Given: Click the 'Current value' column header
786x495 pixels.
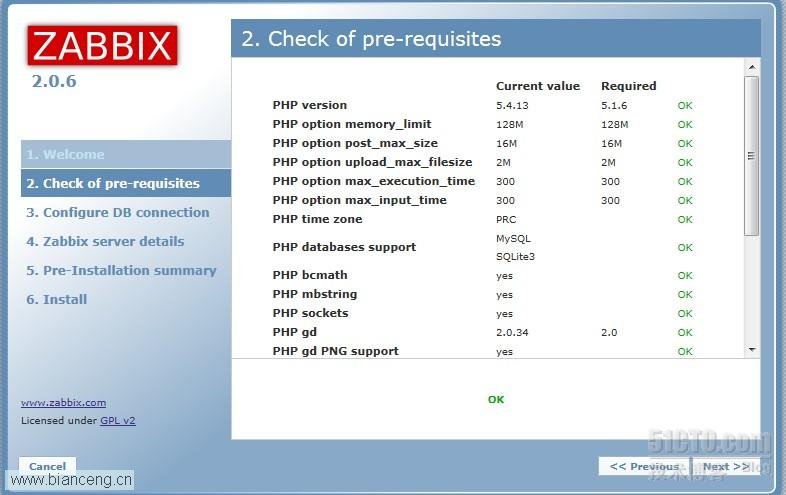Looking at the screenshot, I should 538,86.
